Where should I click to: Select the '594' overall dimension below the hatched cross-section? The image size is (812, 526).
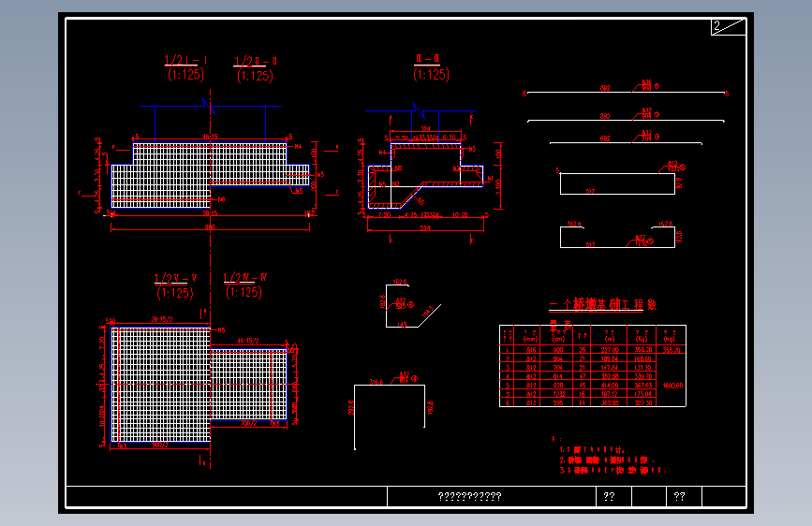(425, 227)
